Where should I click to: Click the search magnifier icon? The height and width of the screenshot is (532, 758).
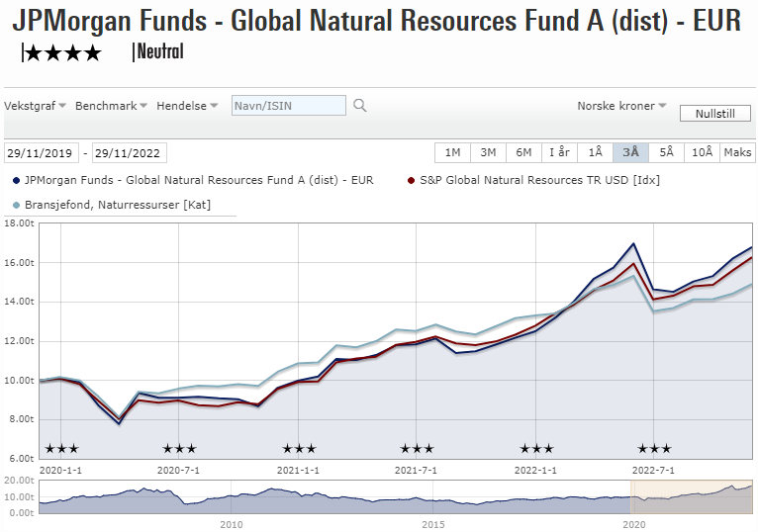pyautogui.click(x=359, y=106)
